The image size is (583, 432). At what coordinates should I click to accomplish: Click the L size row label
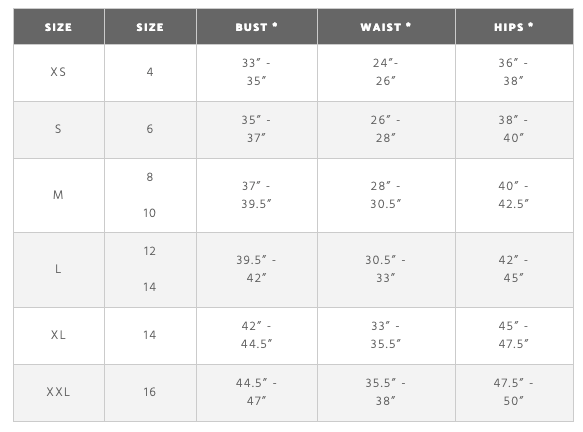tap(59, 270)
